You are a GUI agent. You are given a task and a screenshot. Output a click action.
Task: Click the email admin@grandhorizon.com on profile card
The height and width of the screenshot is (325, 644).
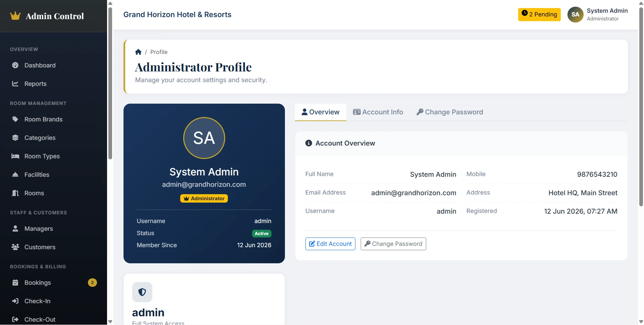tap(204, 184)
